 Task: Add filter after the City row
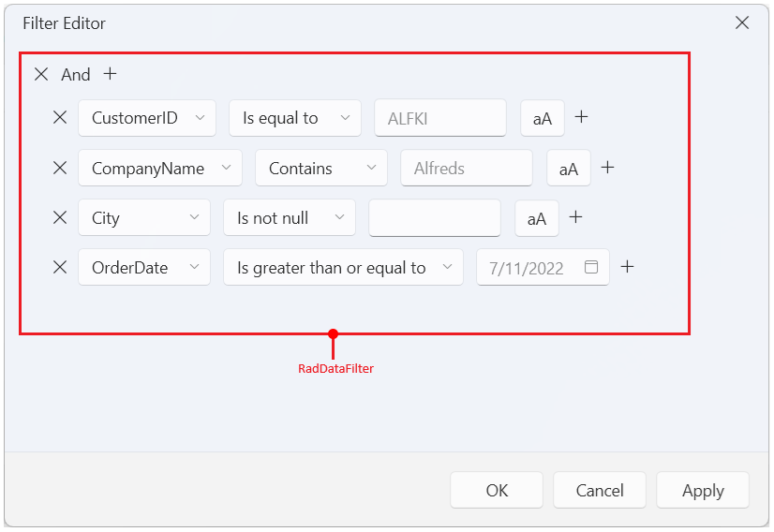(x=575, y=216)
